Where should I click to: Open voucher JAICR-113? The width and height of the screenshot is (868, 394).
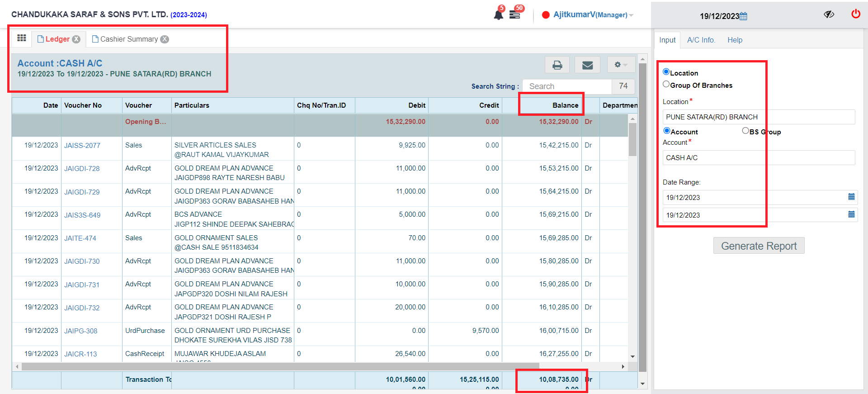80,354
